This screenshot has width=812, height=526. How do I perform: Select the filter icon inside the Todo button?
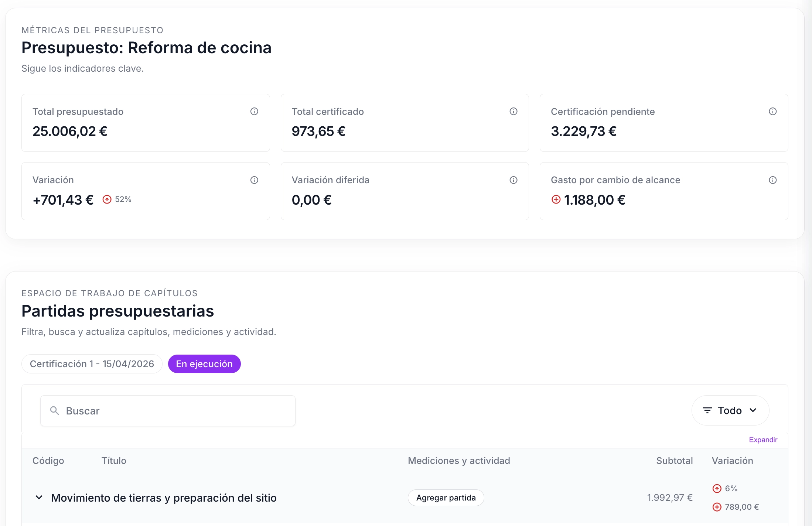(x=707, y=410)
